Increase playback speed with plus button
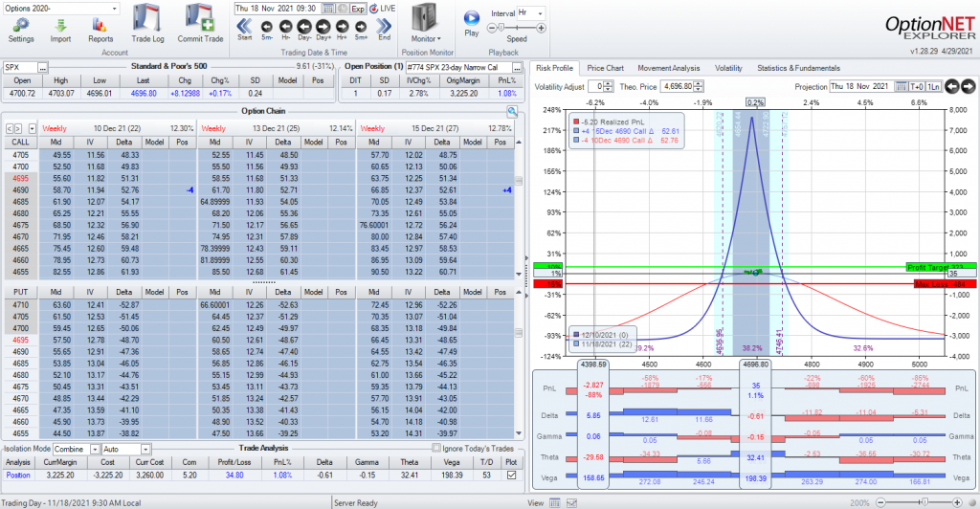980x509 pixels. click(542, 28)
